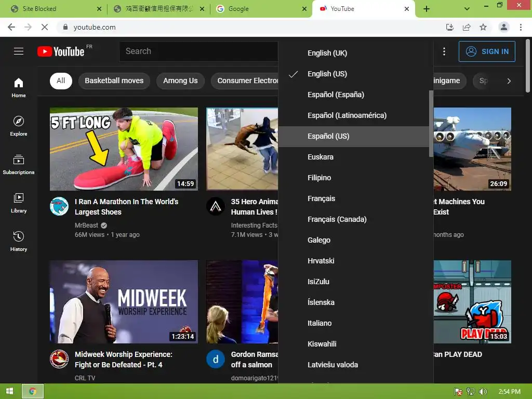Open Explore in the sidebar
The width and height of the screenshot is (532, 399).
click(19, 126)
